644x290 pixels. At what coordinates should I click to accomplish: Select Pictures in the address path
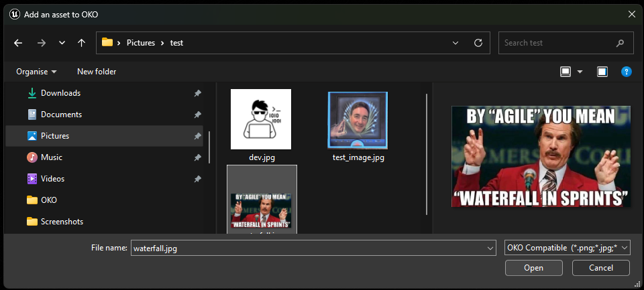141,43
